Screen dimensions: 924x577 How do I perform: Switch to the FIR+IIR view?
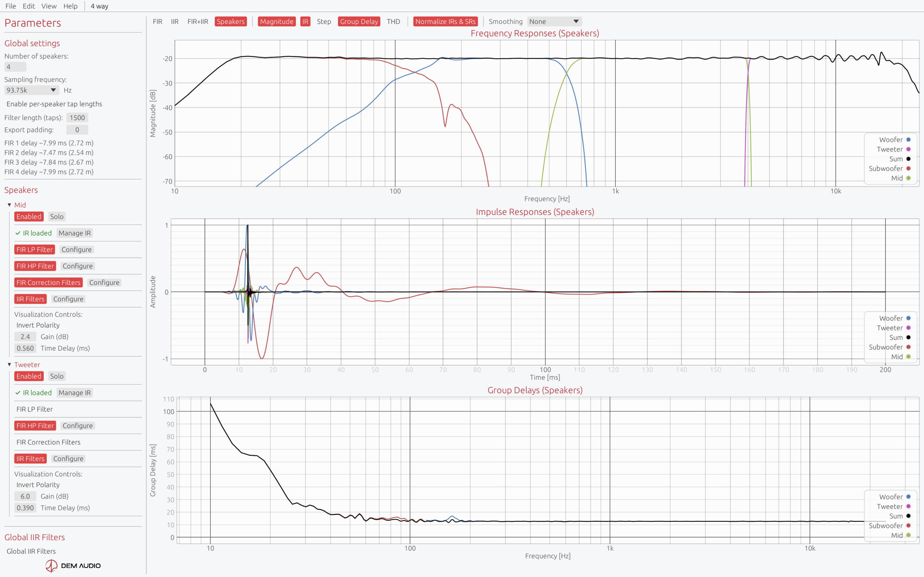pos(197,21)
